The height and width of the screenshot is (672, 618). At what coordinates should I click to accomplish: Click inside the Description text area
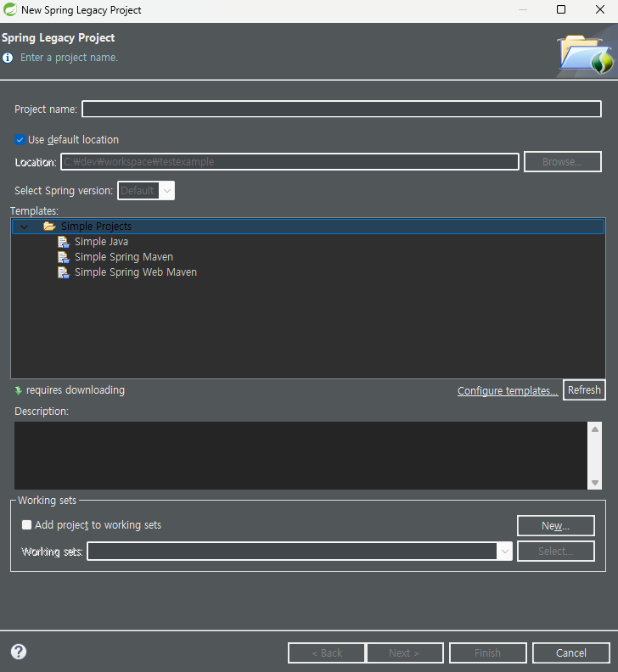[301, 456]
